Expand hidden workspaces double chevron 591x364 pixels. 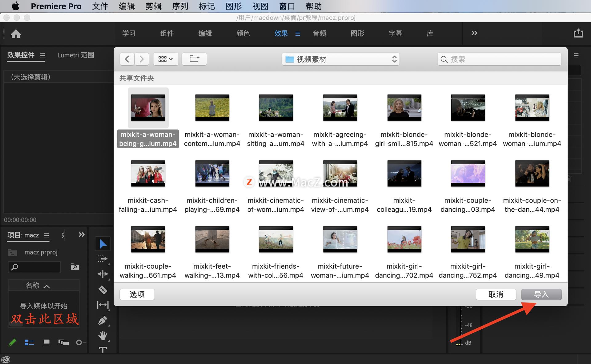[x=474, y=33]
